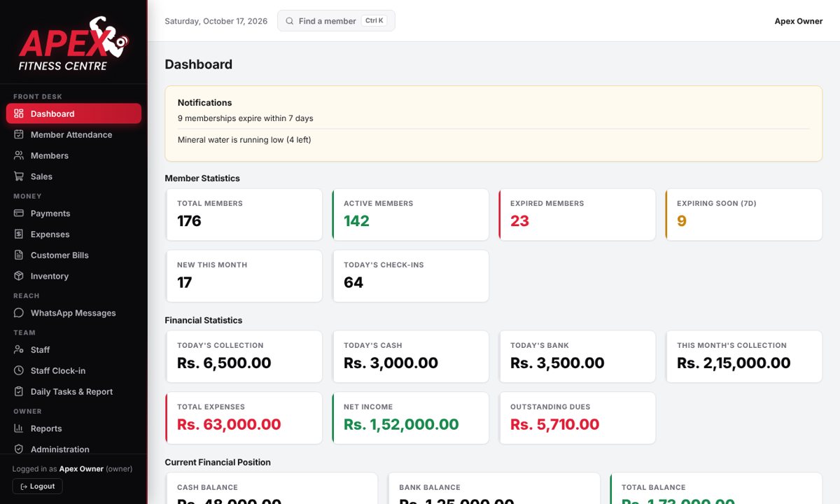840x504 pixels.
Task: Click the Dashboard grid icon in sidebar
Action: [19, 113]
